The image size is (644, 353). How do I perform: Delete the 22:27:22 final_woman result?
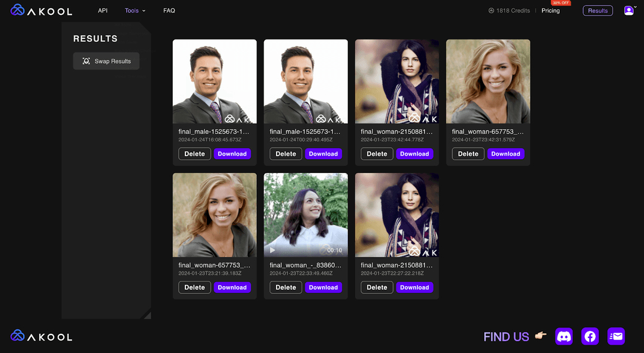[x=377, y=287]
